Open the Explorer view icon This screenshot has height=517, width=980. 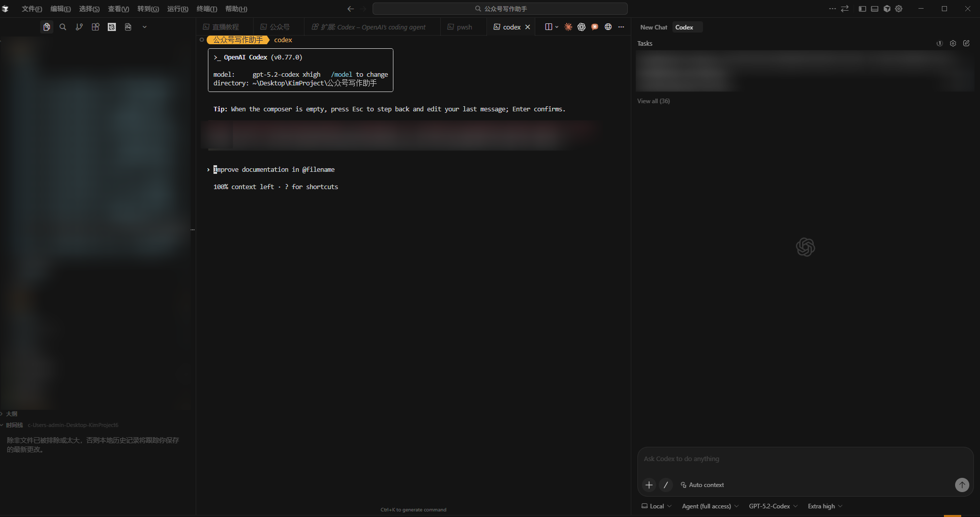[x=46, y=27]
